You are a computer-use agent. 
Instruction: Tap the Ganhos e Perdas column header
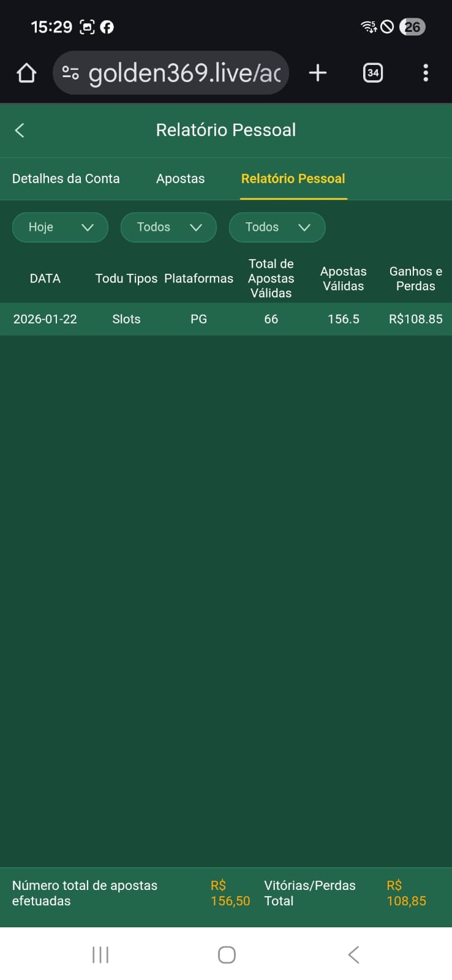415,279
